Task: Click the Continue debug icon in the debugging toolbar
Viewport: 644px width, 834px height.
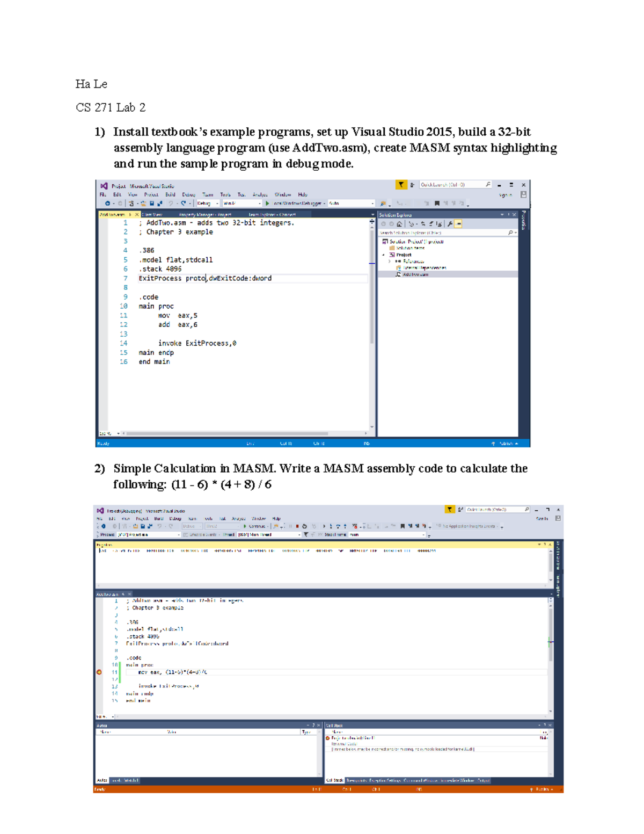Action: (245, 526)
